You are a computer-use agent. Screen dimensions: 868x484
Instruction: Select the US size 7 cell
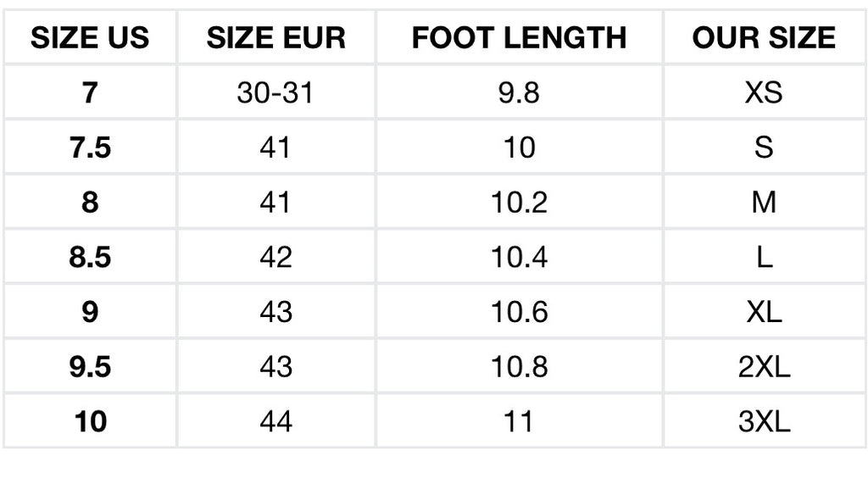click(90, 92)
